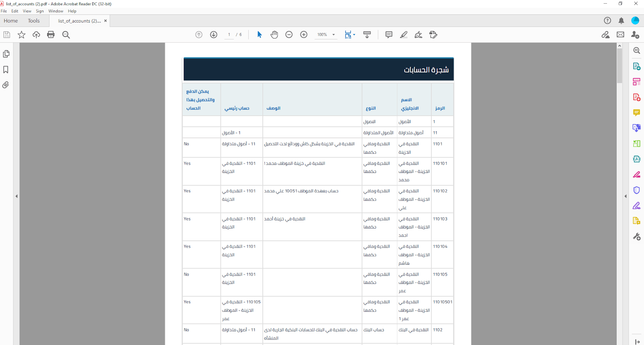Click the الرمز column header
644x345 pixels.
[440, 108]
